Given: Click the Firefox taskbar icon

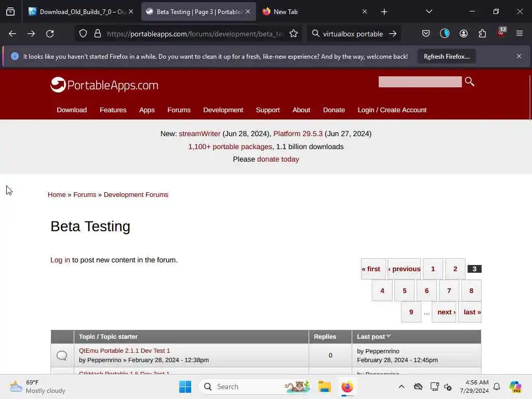Looking at the screenshot, I should click(x=347, y=387).
